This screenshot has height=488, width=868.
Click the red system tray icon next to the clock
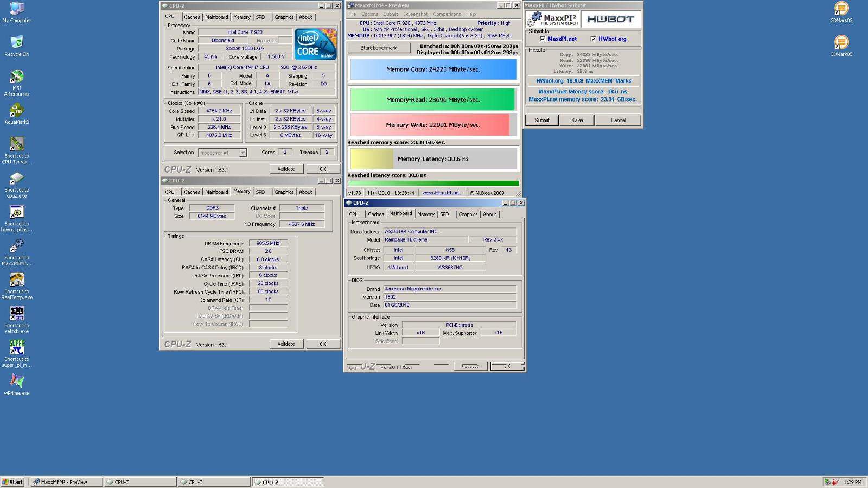click(x=836, y=482)
